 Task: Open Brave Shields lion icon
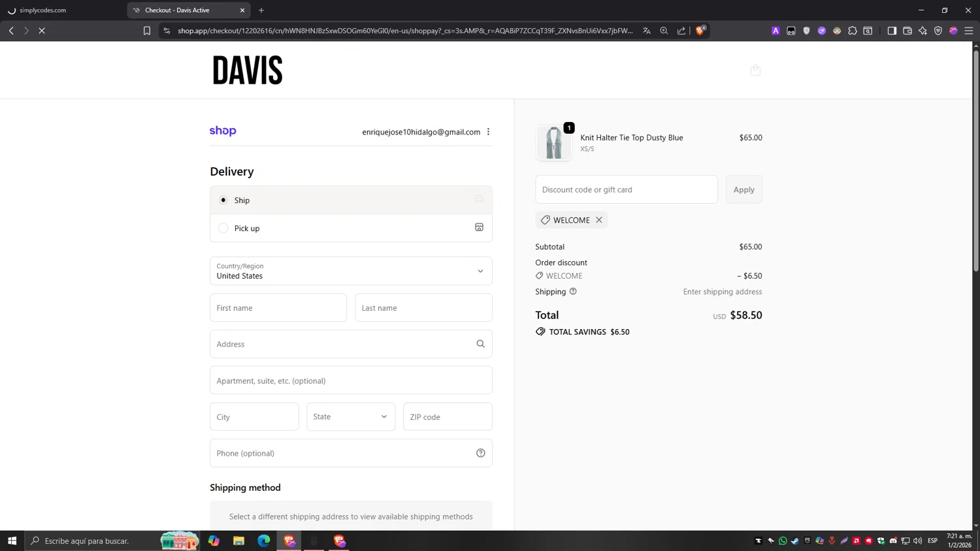point(700,30)
